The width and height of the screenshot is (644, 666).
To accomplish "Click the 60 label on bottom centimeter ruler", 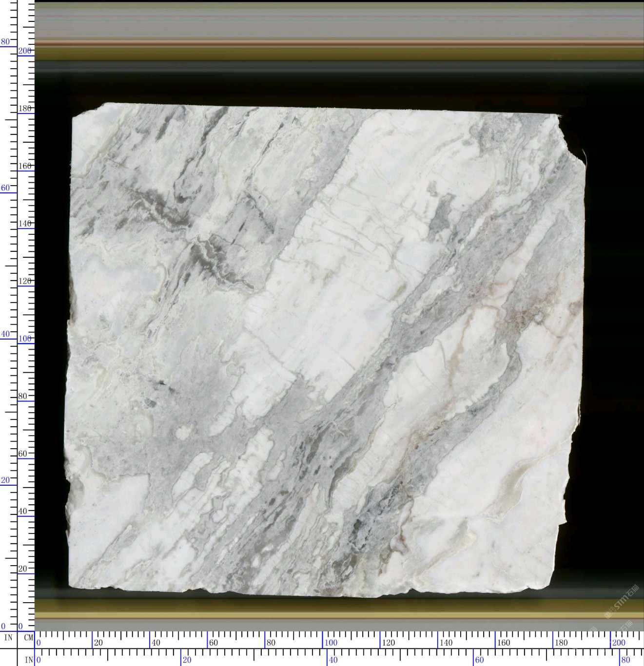I will [x=214, y=643].
